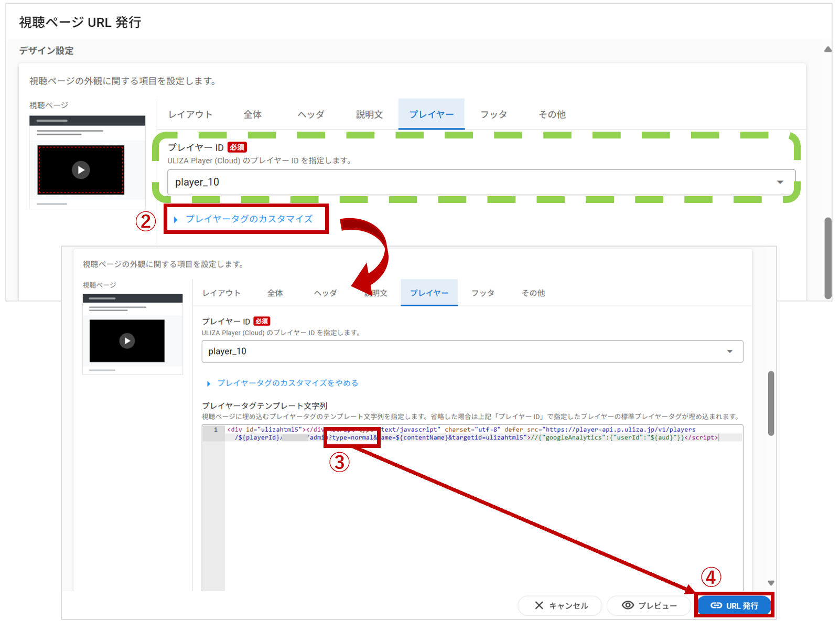Screen dimensions: 840x630
Task: Select the upper 説明文 tab
Action: [369, 114]
